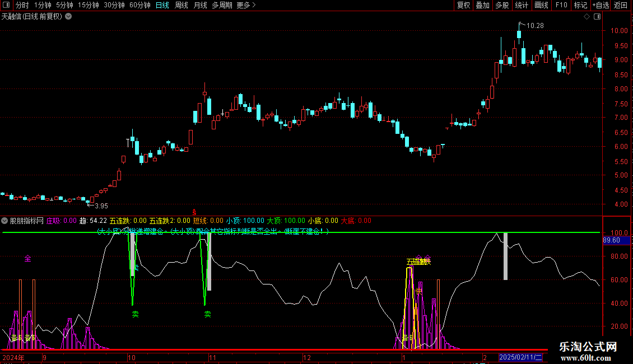Select the 60分钟 period
Image resolution: width=633 pixels, height=364 pixels.
(x=140, y=5)
